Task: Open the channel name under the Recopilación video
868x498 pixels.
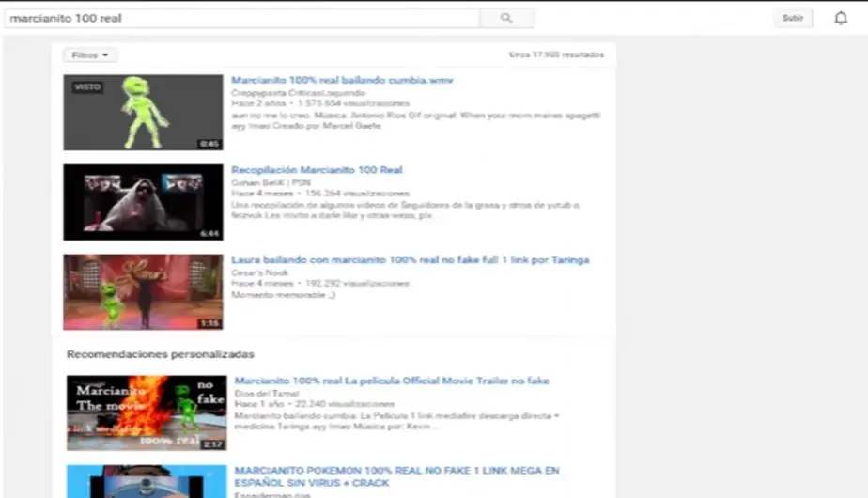Action: (x=271, y=183)
